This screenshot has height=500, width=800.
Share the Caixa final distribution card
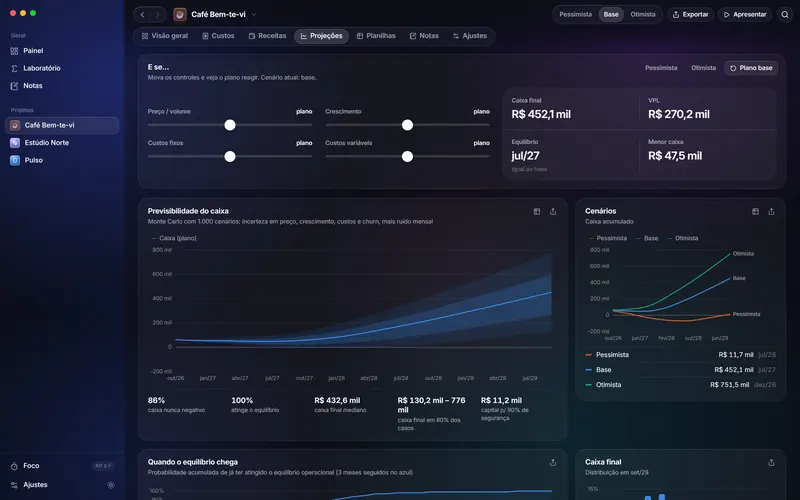click(771, 462)
